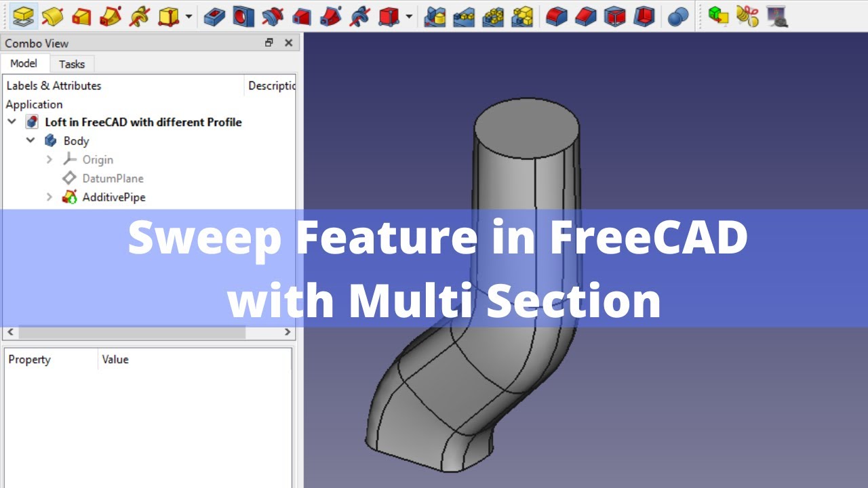Image resolution: width=868 pixels, height=488 pixels.
Task: Select the DatumPlane item in the tree
Action: [x=113, y=178]
